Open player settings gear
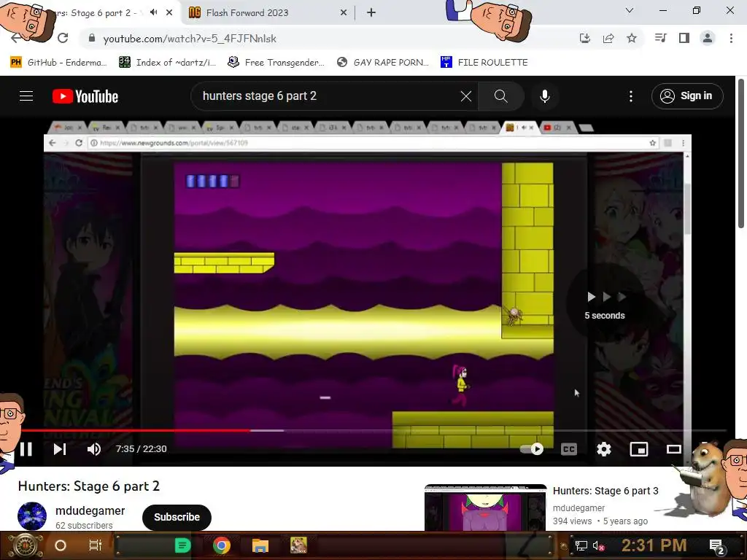Viewport: 747px width, 560px height. pos(603,449)
